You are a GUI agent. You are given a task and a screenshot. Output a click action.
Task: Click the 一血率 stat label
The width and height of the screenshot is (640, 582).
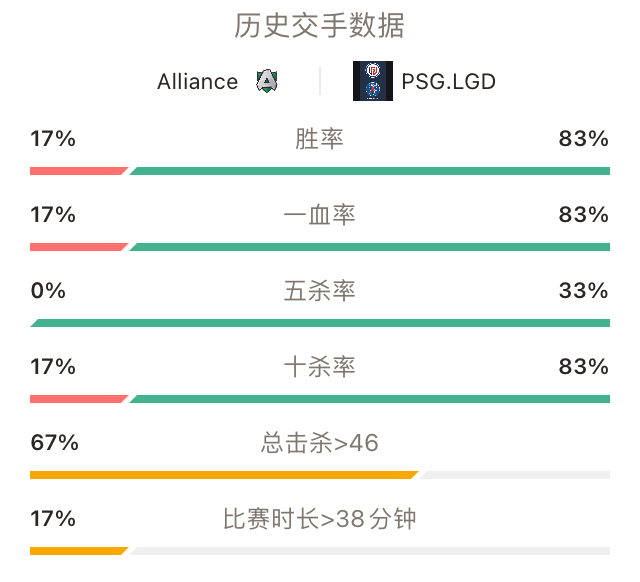(320, 215)
